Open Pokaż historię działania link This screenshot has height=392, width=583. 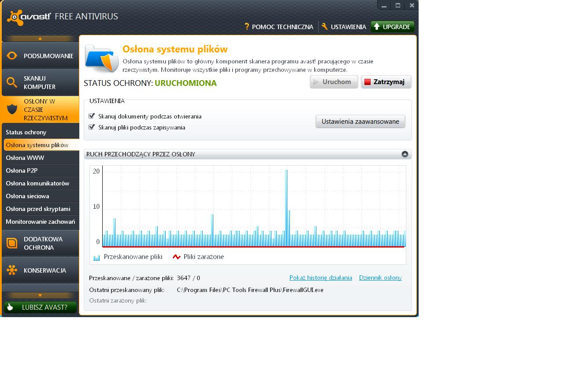point(321,277)
